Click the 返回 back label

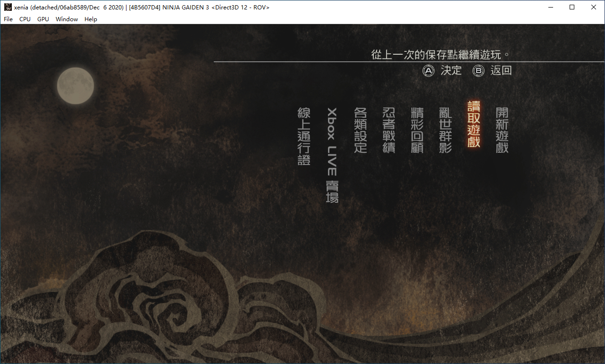pyautogui.click(x=501, y=71)
